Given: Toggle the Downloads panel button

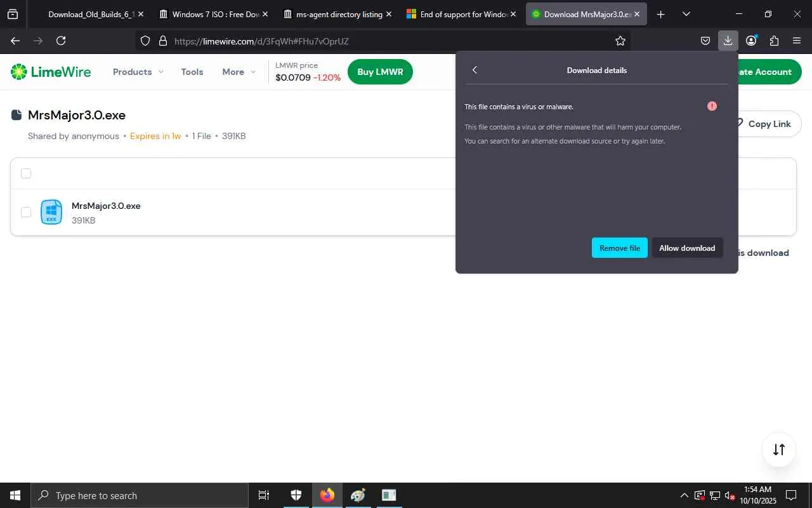Looking at the screenshot, I should 728,41.
